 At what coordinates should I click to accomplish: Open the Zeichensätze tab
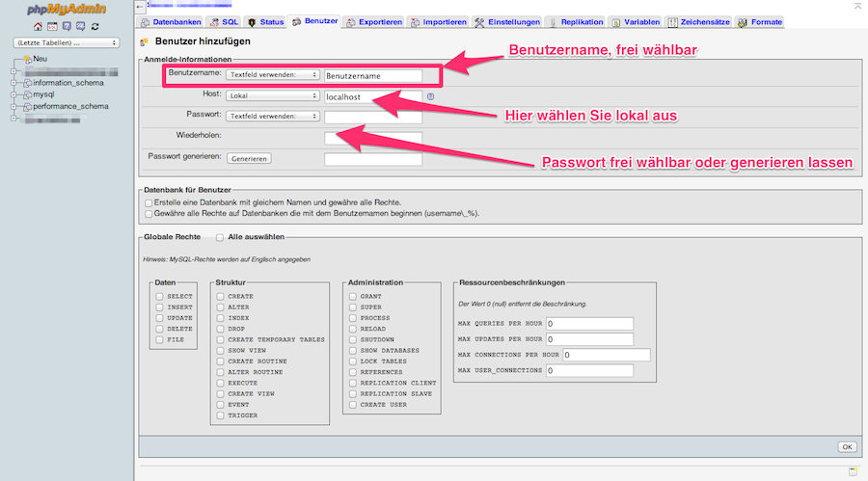click(698, 22)
